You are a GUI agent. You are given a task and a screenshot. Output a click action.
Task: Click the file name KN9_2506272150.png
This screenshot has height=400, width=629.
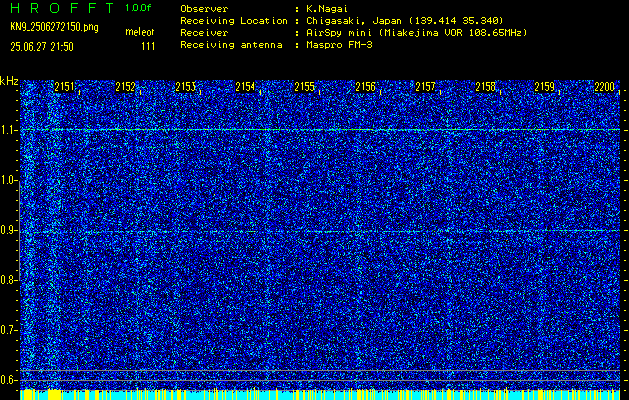tap(55, 27)
